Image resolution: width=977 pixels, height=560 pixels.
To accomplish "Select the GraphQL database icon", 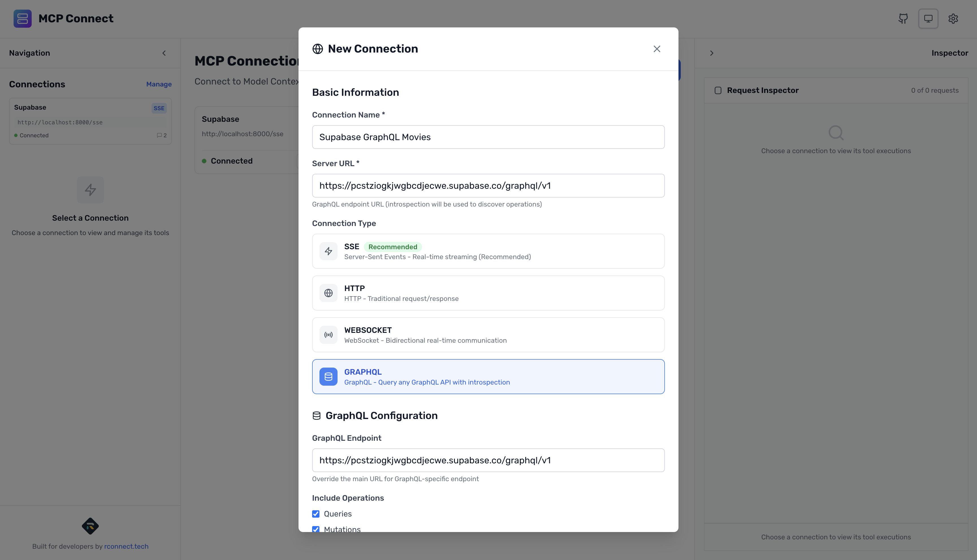I will click(328, 376).
